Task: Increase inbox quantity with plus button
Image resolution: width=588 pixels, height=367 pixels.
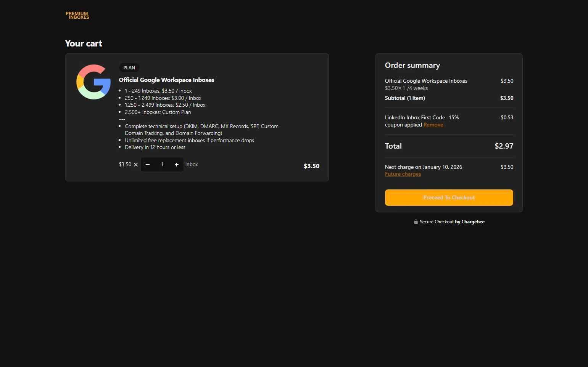Action: coord(177,165)
